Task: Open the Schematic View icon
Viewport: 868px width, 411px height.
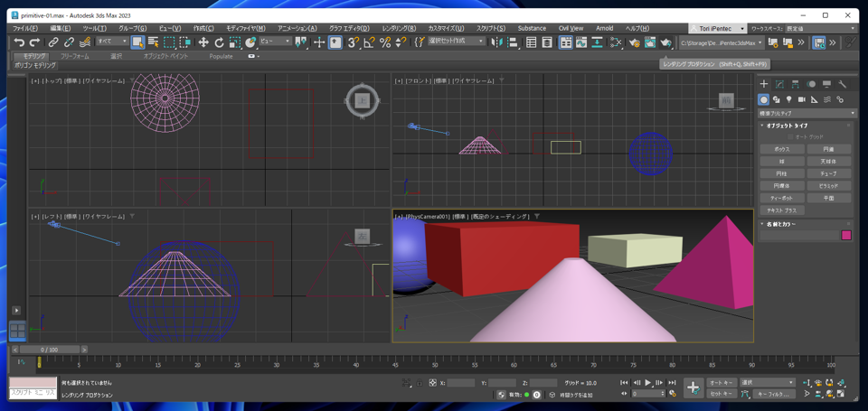Action: tap(598, 42)
